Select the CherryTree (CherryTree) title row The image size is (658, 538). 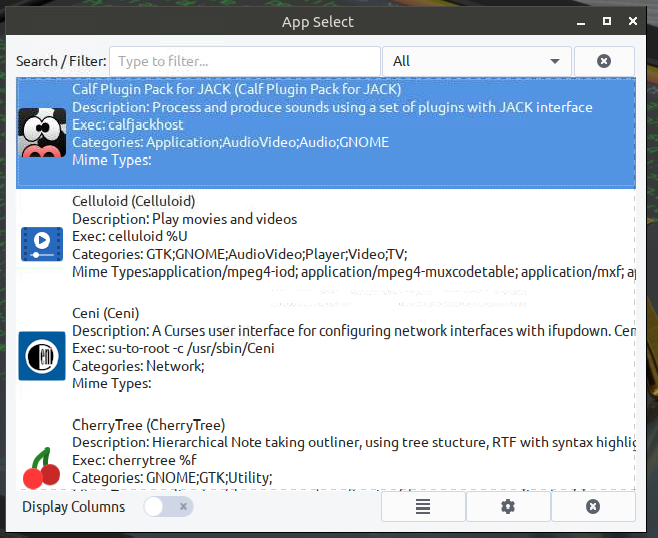[x=149, y=425]
